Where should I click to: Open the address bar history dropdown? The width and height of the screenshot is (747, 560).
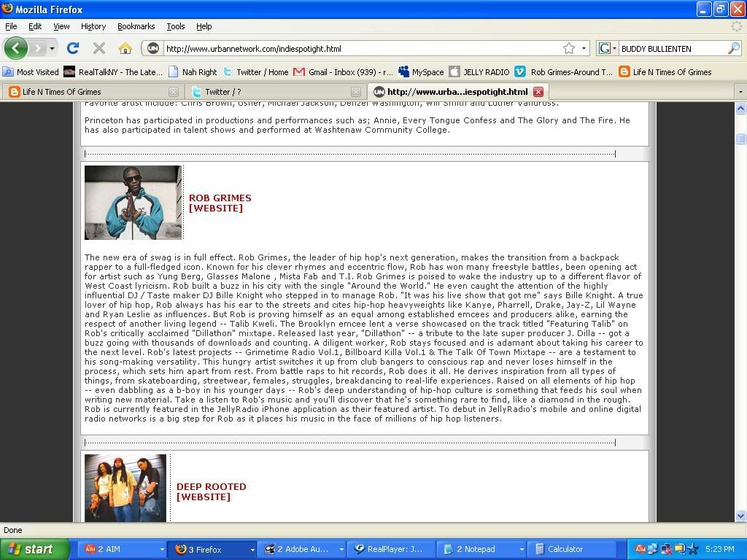tap(584, 48)
